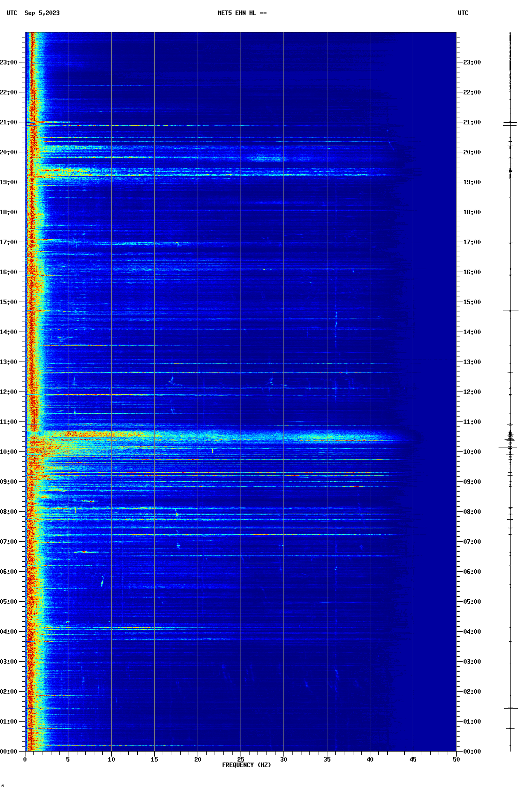This screenshot has height=791, width=532.
Task: Select the 04:00 mark on left axis
Action: click(9, 632)
